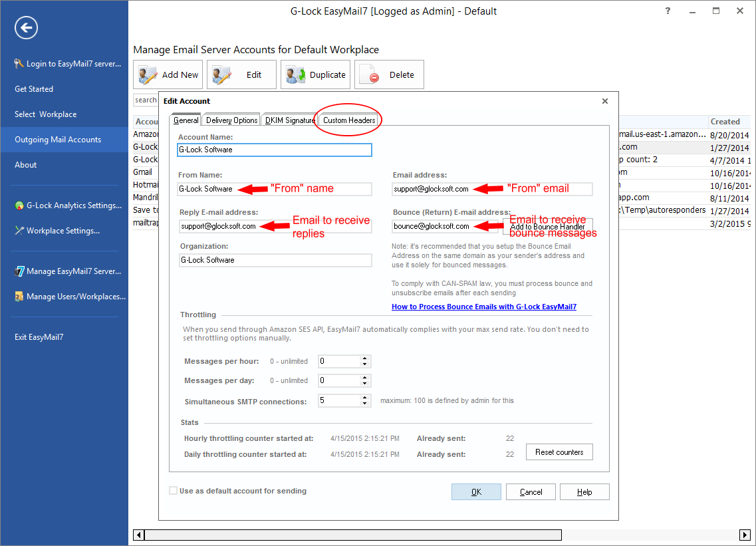
Task: Click the Simultaneous SMTP connections number field
Action: (339, 400)
